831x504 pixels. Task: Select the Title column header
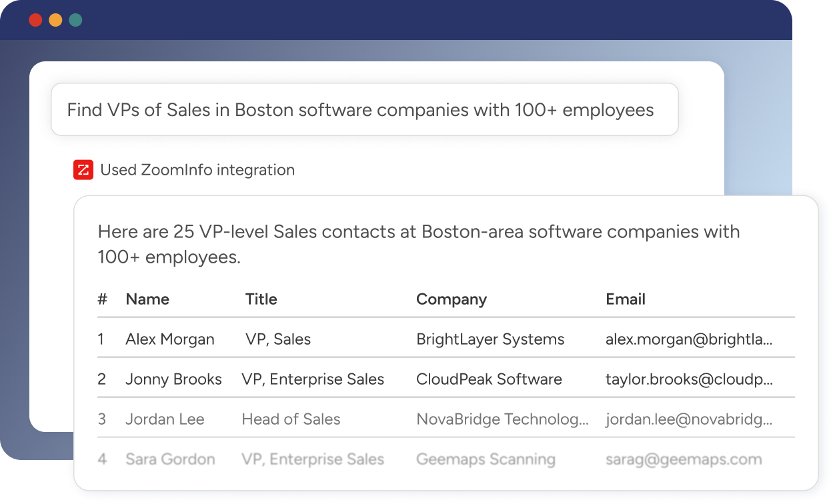[261, 299]
